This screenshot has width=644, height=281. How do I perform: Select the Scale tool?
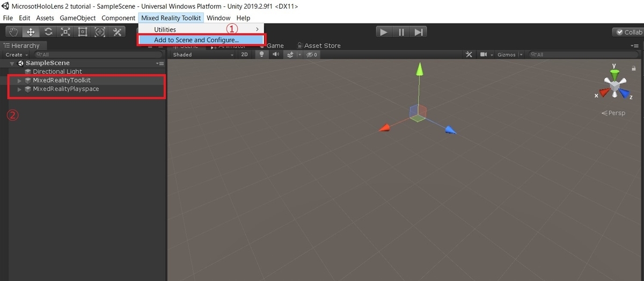point(65,32)
